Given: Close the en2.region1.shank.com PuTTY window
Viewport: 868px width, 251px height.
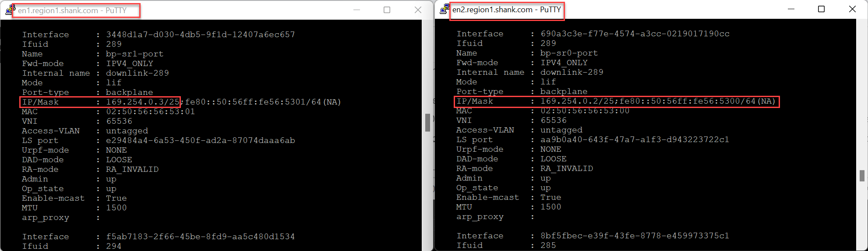Looking at the screenshot, I should 852,9.
